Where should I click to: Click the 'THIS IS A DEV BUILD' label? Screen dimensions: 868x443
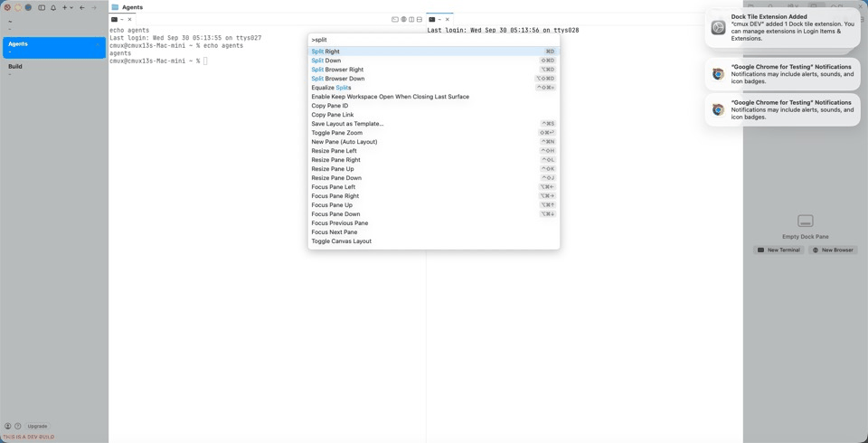[x=29, y=437]
